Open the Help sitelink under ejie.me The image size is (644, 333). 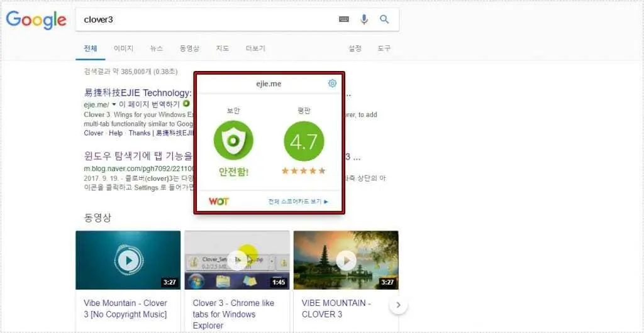click(116, 133)
